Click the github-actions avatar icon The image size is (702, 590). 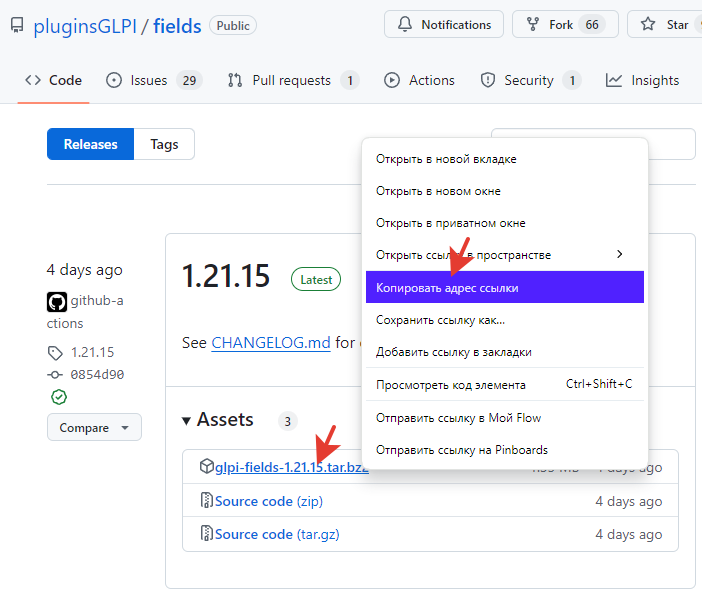click(56, 301)
